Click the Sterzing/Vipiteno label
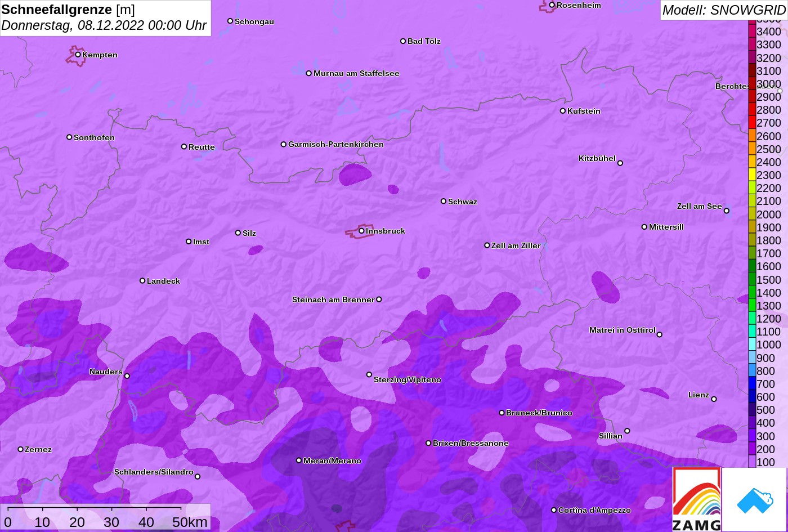The image size is (788, 532). coord(408,380)
